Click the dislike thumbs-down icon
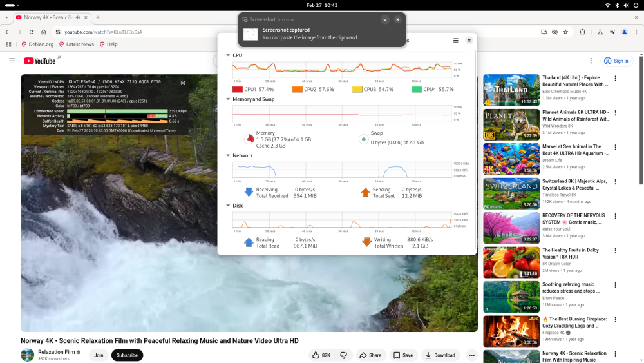This screenshot has height=363, width=644. pyautogui.click(x=343, y=355)
